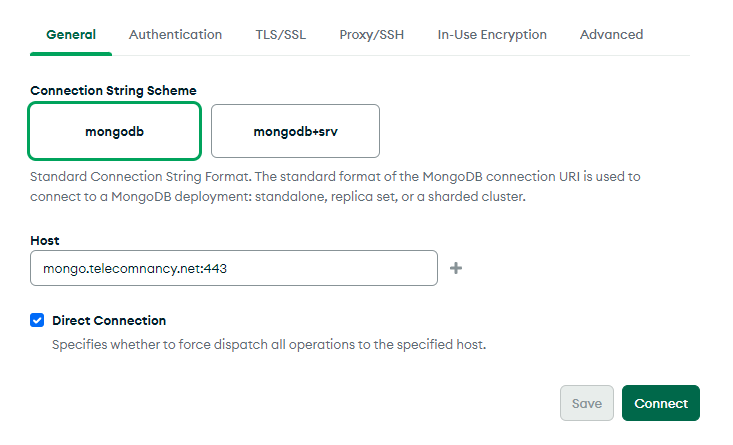Click the Direct Connection label text
Screen dimensions: 733x445
[109, 321]
